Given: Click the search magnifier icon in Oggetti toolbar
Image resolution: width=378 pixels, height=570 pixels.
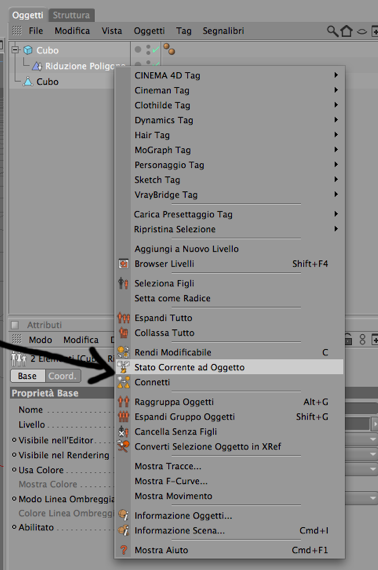Looking at the screenshot, I should coord(332,31).
